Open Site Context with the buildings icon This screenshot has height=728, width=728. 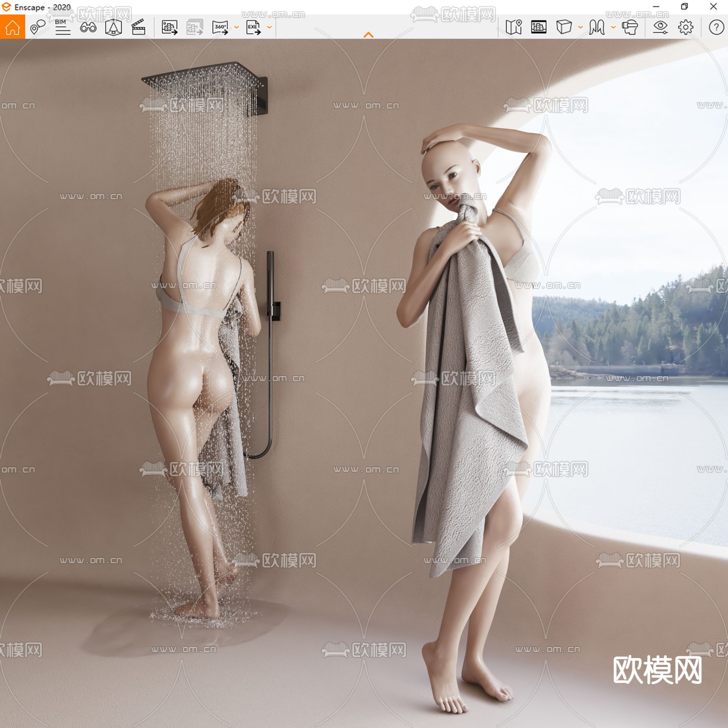538,28
